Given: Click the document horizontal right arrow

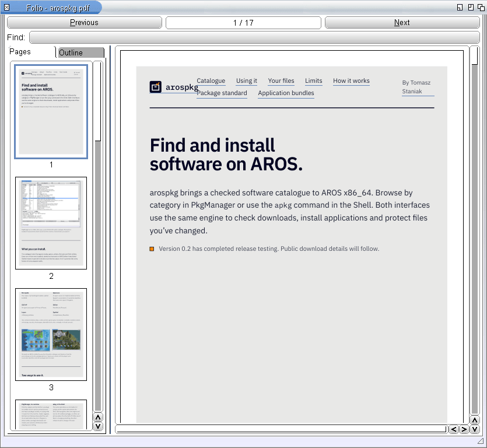Looking at the screenshot, I should click(x=464, y=429).
